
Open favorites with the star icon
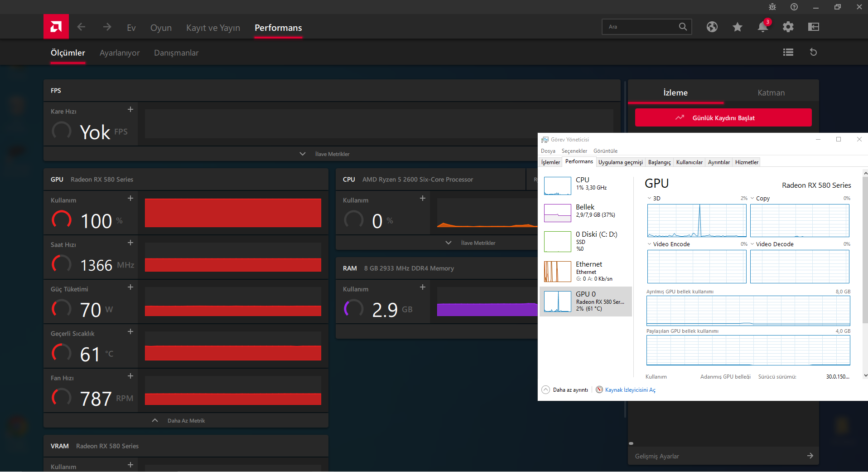coord(737,27)
